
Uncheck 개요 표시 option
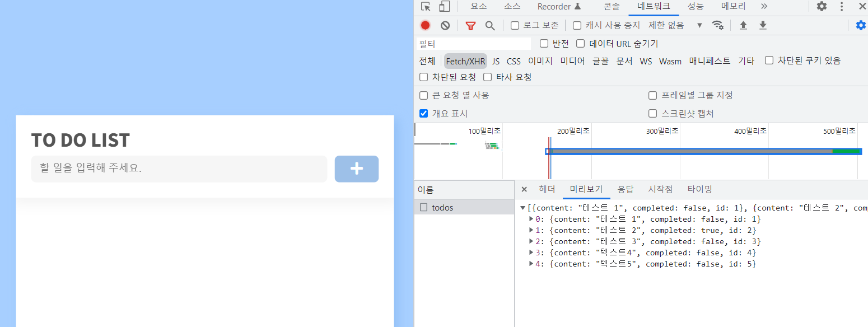(423, 113)
